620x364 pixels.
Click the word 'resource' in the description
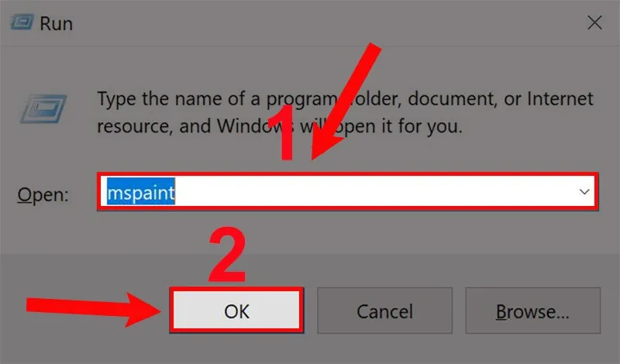[135, 127]
